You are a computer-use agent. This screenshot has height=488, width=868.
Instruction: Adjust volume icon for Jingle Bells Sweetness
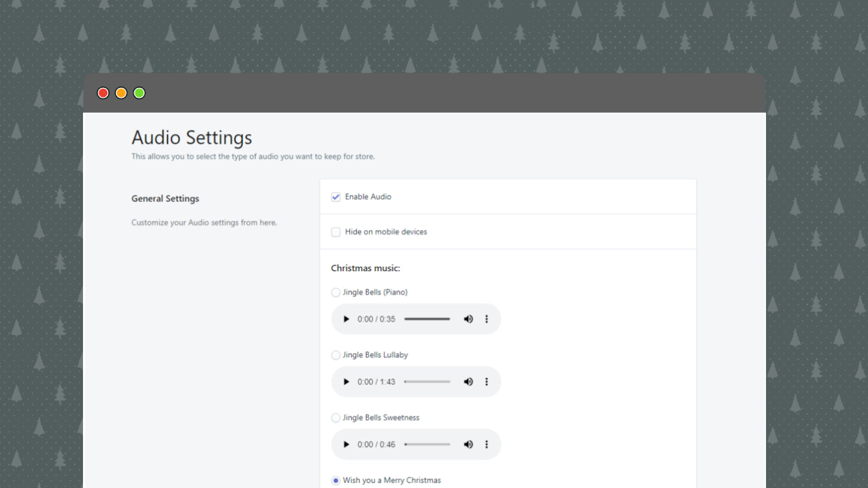pyautogui.click(x=468, y=444)
